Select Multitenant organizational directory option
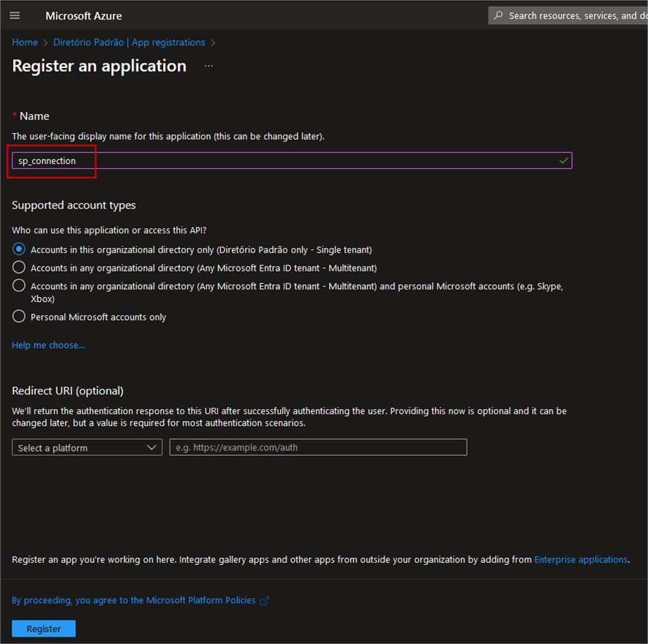 coord(19,267)
